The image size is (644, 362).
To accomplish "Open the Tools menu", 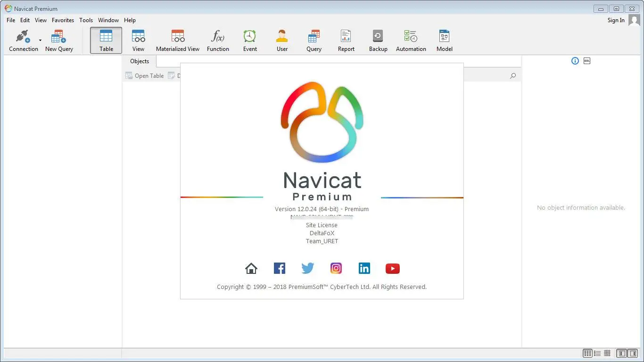I will pyautogui.click(x=86, y=20).
